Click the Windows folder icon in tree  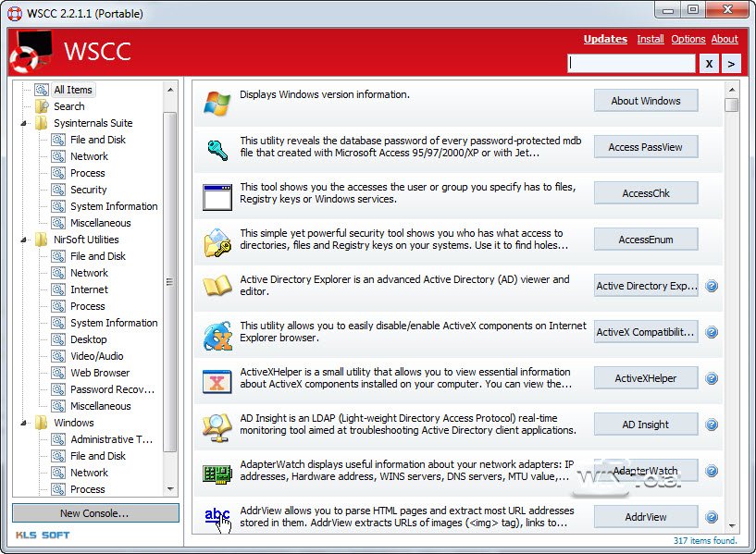pyautogui.click(x=42, y=423)
